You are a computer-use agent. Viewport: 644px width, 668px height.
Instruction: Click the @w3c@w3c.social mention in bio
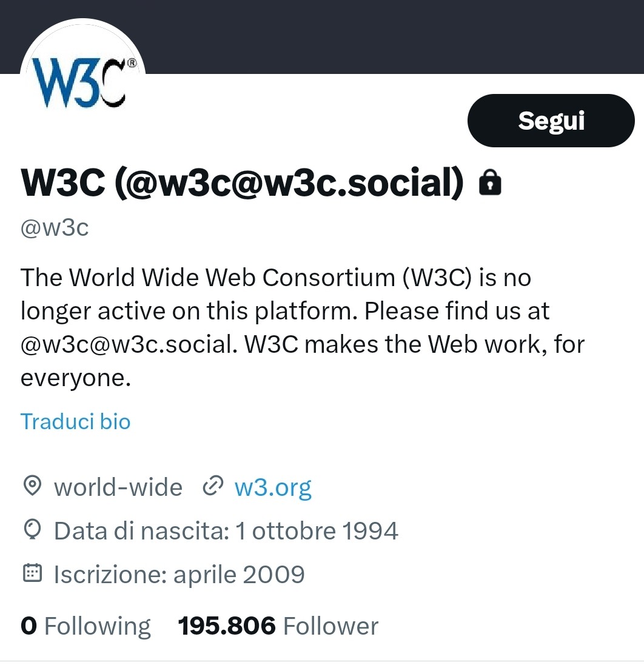[127, 344]
